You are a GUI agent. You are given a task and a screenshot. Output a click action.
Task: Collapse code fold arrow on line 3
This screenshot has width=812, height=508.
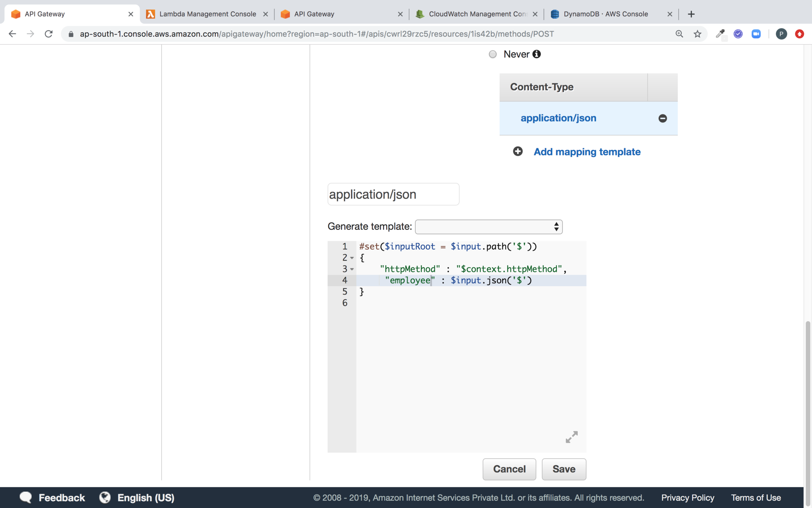[x=352, y=269]
